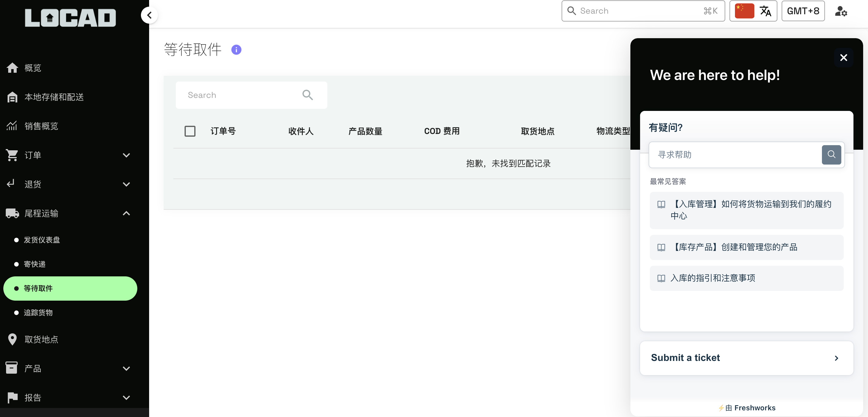This screenshot has width=868, height=417.
Task: Open 概览 home icon in sidebar
Action: (12, 68)
